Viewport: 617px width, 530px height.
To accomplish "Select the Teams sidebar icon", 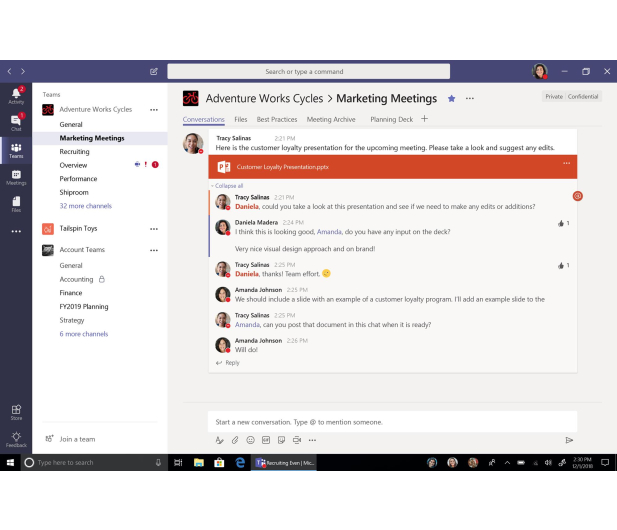I will point(16,150).
